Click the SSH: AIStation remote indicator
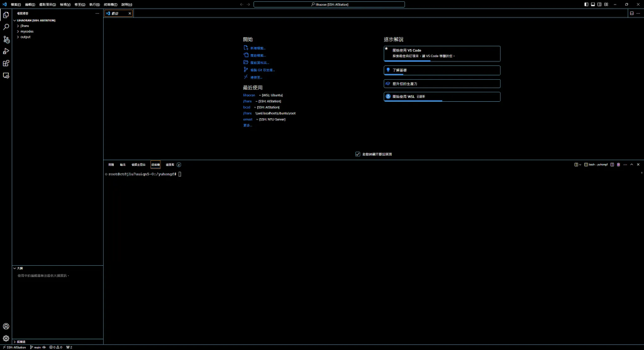The image size is (644, 350). tap(14, 347)
